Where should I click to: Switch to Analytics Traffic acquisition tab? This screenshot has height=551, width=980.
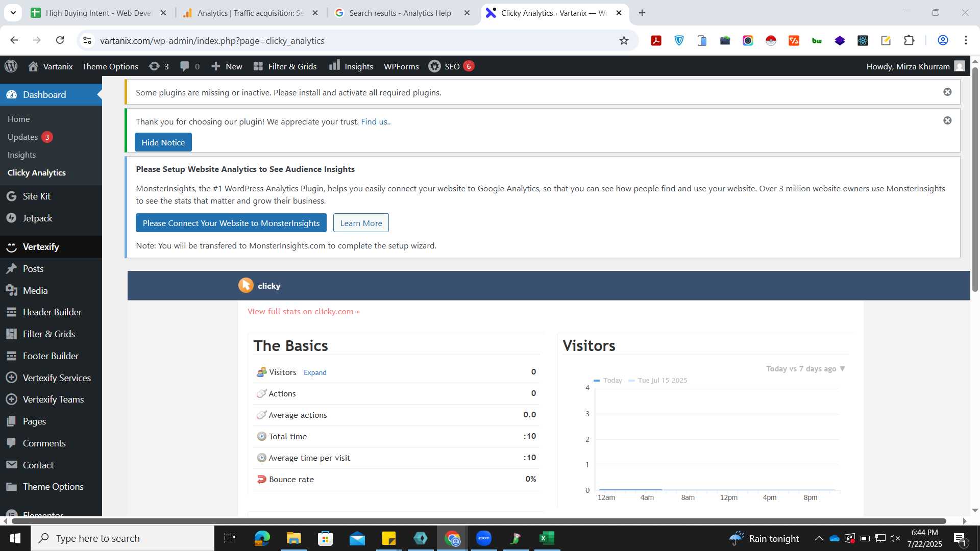pyautogui.click(x=251, y=13)
